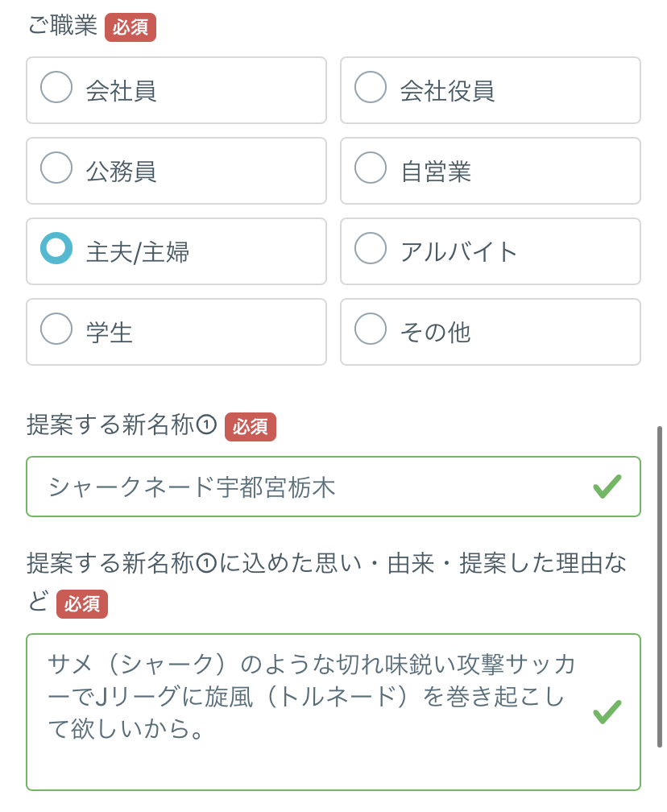
Task: Click the selected 主夫/主婦 radio button
Action: coord(56,249)
